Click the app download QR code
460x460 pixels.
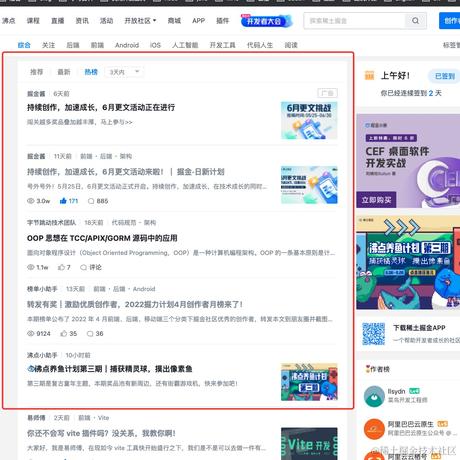[374, 334]
